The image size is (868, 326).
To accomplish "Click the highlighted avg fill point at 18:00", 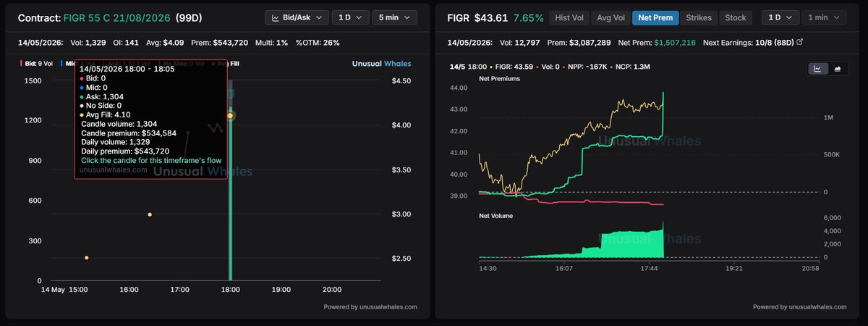I will point(230,116).
